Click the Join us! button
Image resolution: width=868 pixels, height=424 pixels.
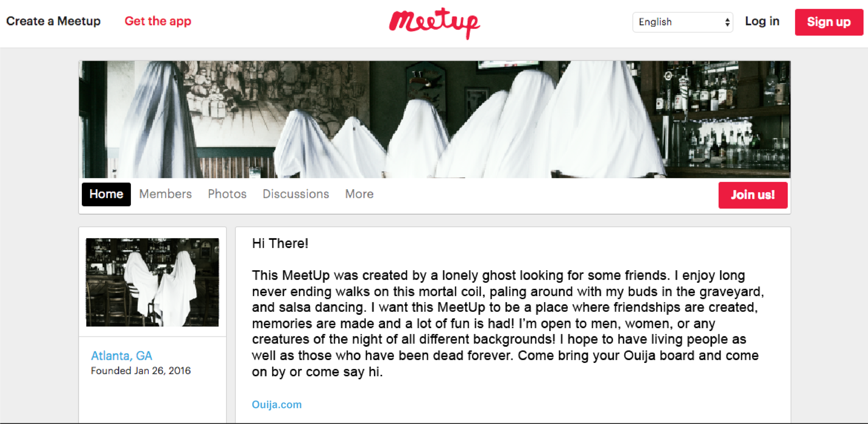click(x=753, y=195)
